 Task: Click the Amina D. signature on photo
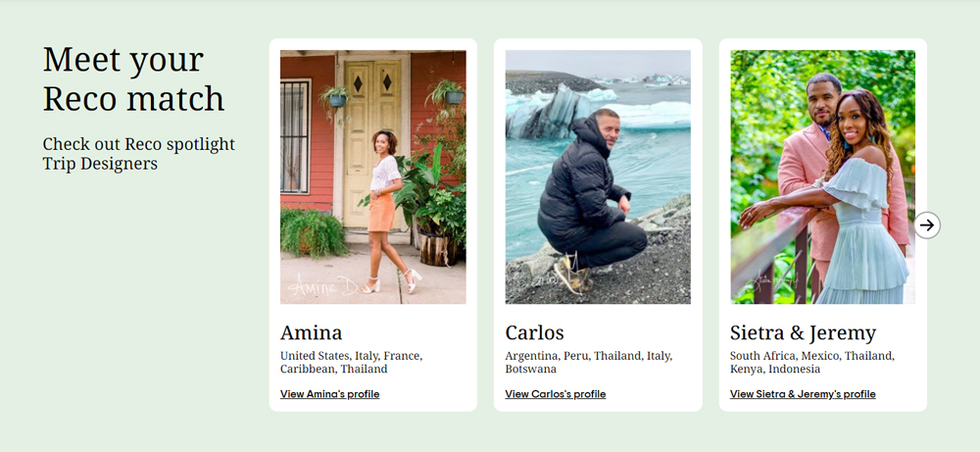coord(322,285)
